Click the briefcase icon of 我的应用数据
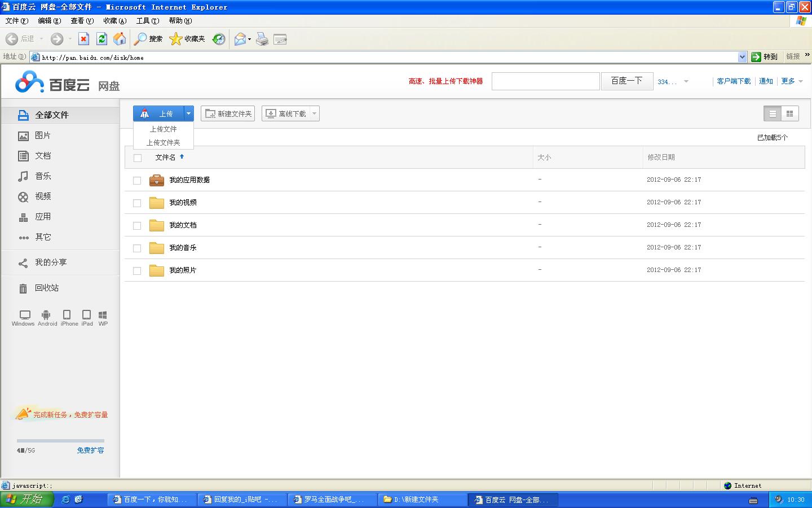Viewport: 812px width, 508px height. click(157, 180)
